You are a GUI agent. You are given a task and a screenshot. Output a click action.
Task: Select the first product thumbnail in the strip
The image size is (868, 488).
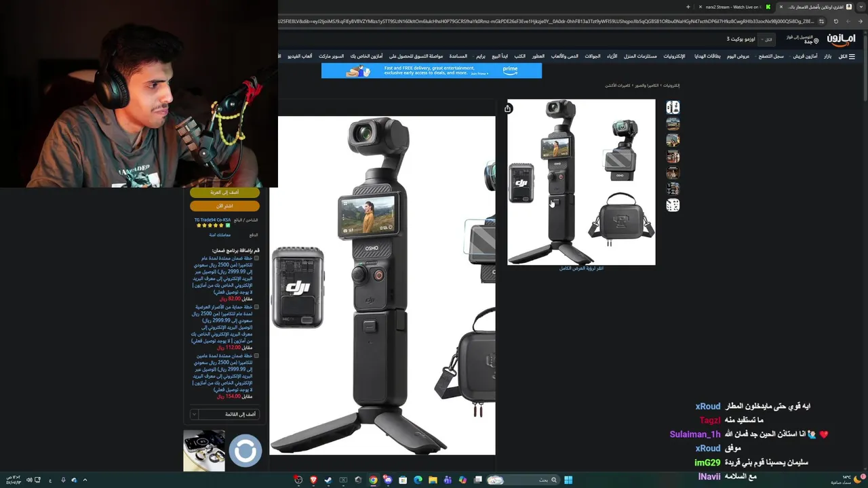point(673,107)
